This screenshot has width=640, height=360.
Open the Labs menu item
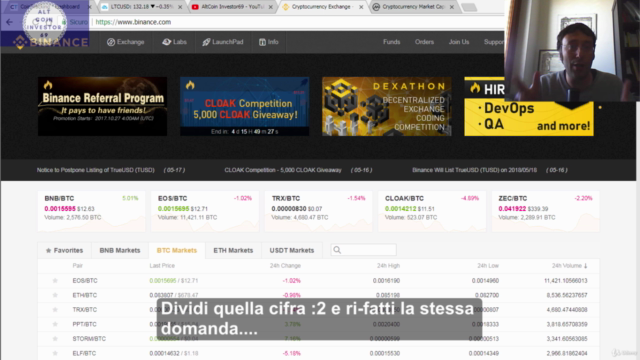175,42
